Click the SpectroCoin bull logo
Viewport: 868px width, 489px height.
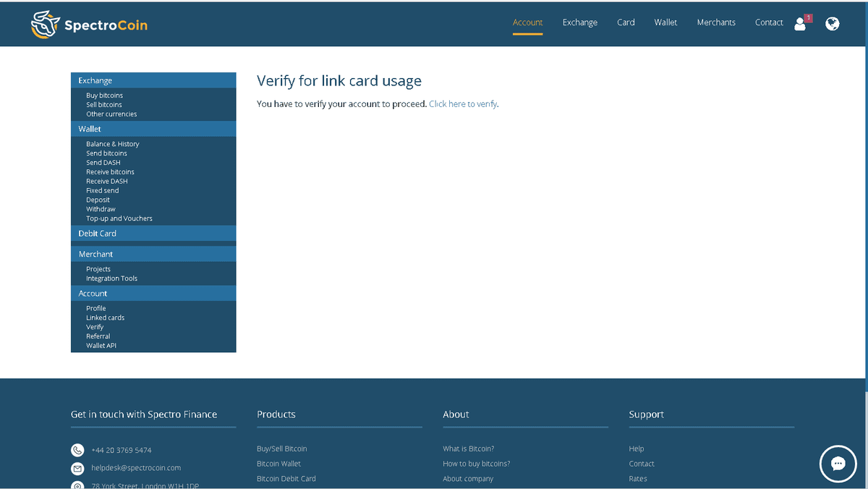[x=45, y=25]
